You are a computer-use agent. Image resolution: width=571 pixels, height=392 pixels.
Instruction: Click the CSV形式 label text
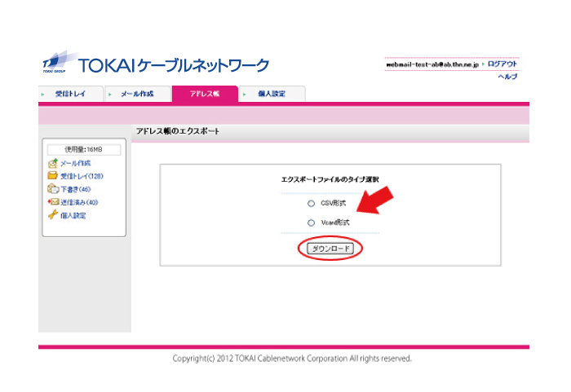[333, 203]
